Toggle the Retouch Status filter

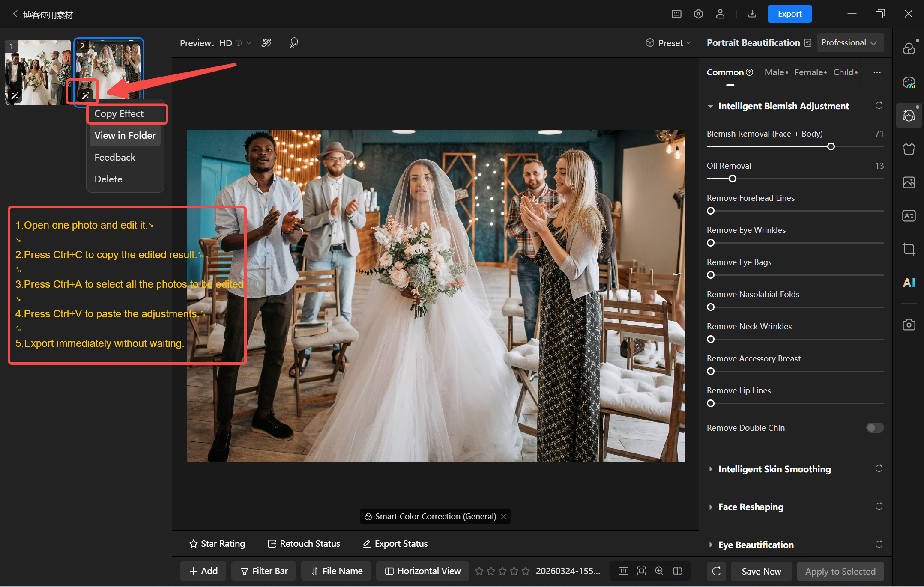tap(304, 543)
